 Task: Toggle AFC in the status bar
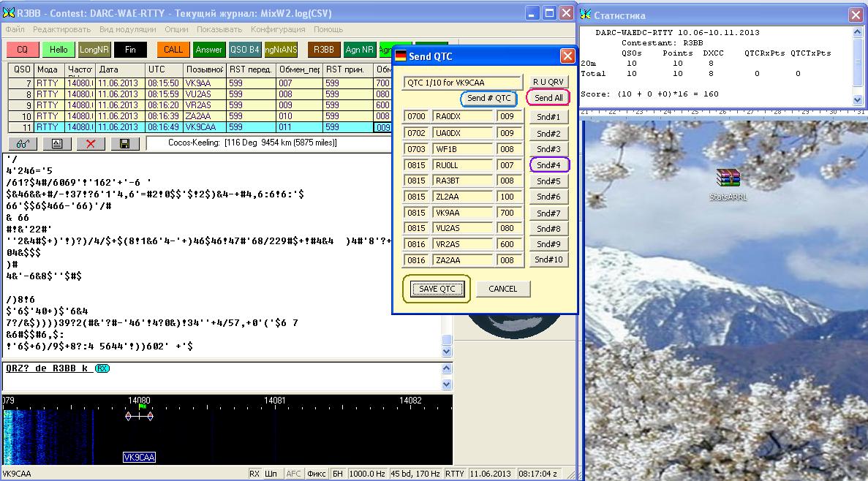[293, 474]
